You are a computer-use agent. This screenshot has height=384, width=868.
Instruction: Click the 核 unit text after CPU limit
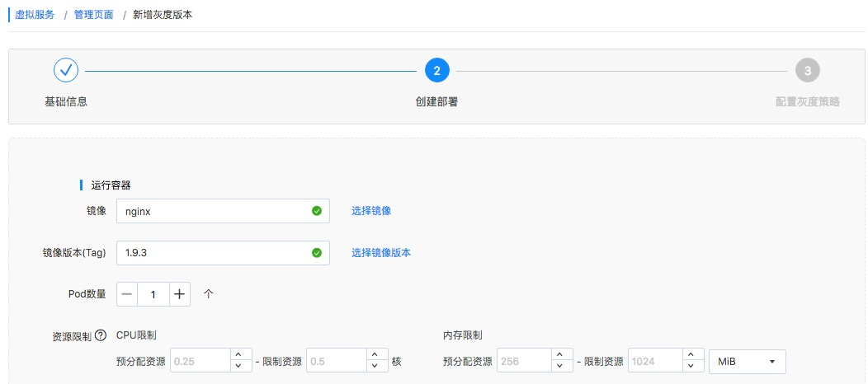tap(396, 362)
